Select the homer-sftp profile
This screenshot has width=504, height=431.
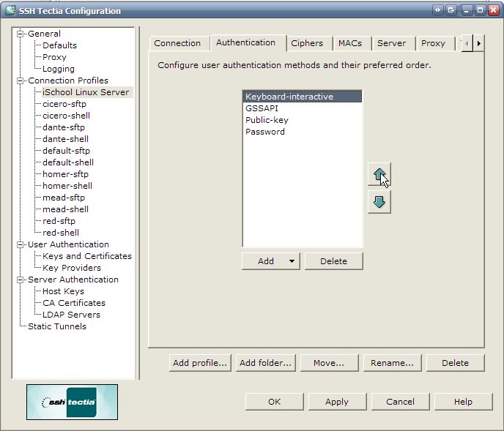66,174
